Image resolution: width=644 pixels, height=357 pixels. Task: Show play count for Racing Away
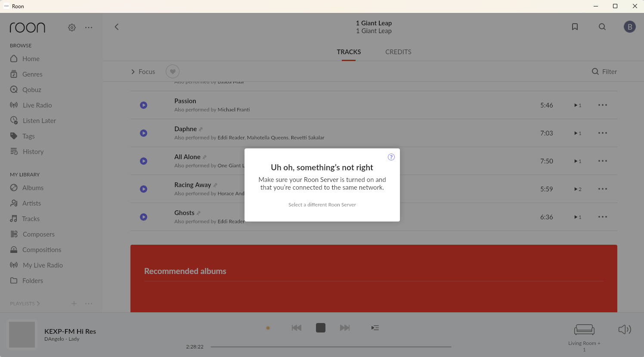[578, 189]
